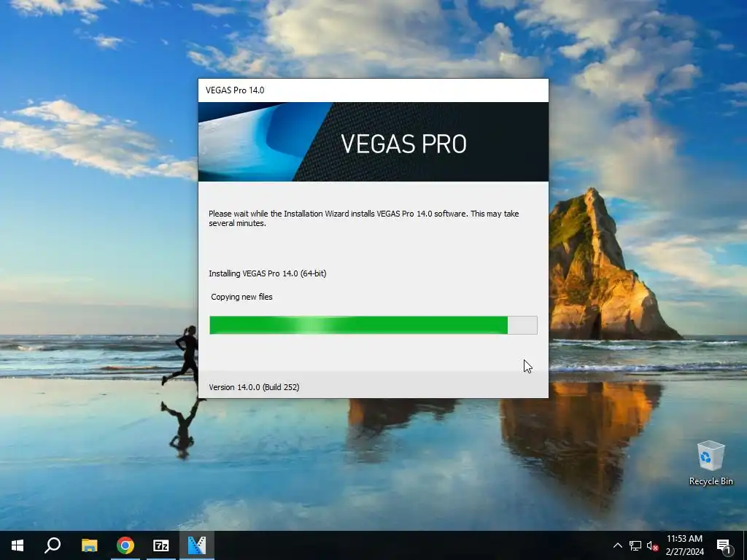The height and width of the screenshot is (560, 747).
Task: Select the VEGAS Pro installer taskbar icon
Action: point(197,545)
